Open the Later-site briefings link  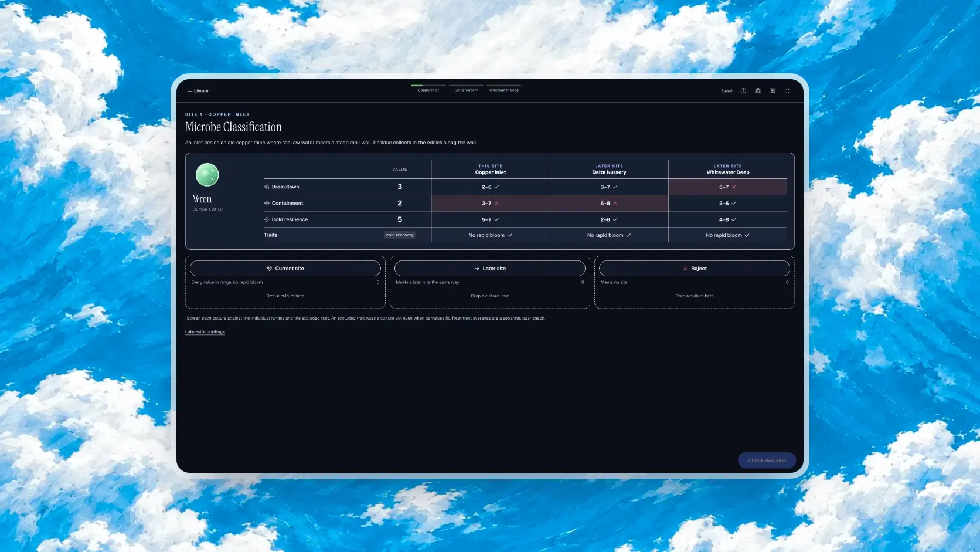point(205,332)
